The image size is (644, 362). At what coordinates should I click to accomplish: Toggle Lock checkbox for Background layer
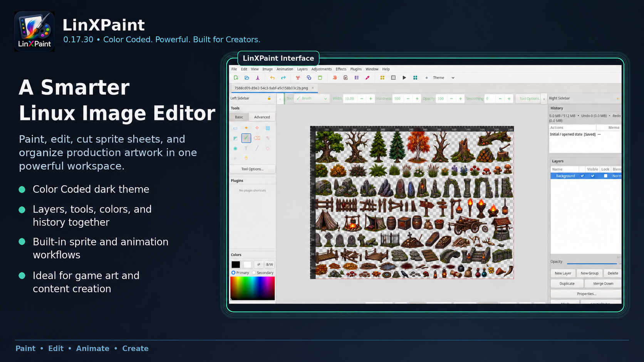coord(605,176)
